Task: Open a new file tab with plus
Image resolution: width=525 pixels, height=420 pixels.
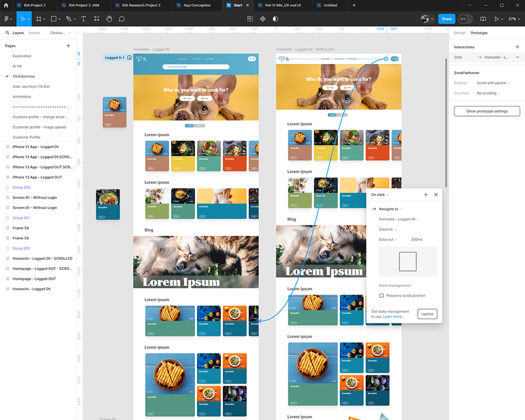Action: point(354,5)
